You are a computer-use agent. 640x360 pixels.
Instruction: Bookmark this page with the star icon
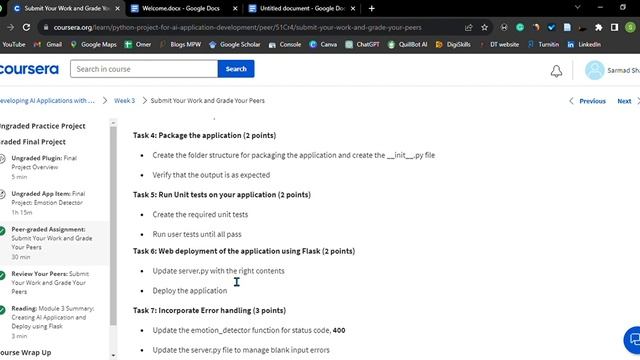[x=484, y=27]
